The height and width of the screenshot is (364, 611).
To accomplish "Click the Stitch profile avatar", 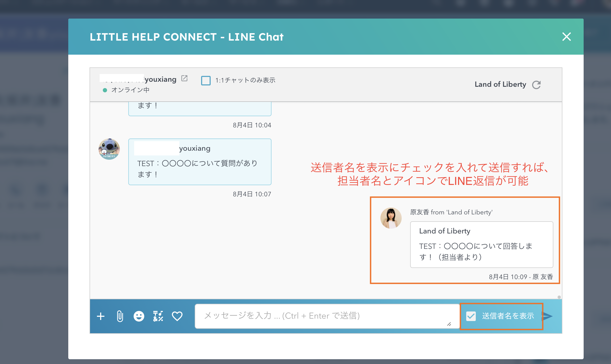I will pos(109,149).
